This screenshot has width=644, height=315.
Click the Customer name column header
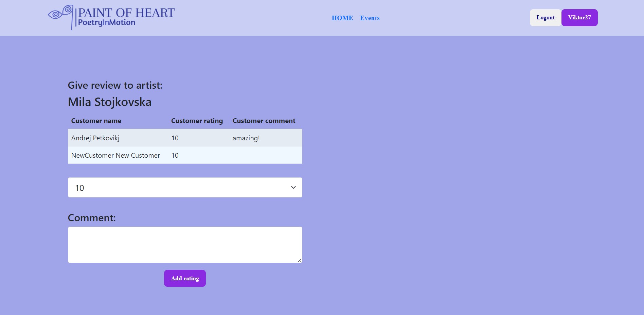(96, 121)
